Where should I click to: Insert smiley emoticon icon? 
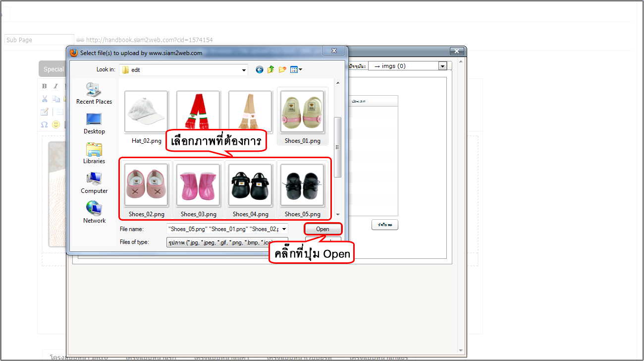click(56, 124)
